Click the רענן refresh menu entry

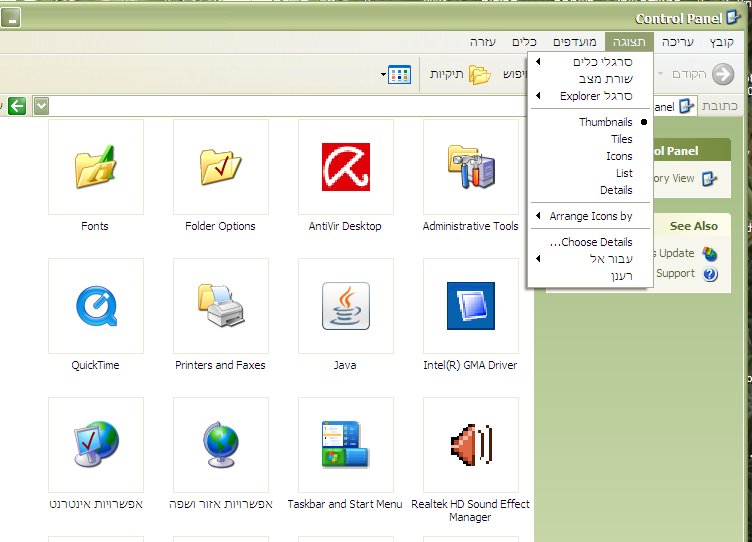(590, 276)
